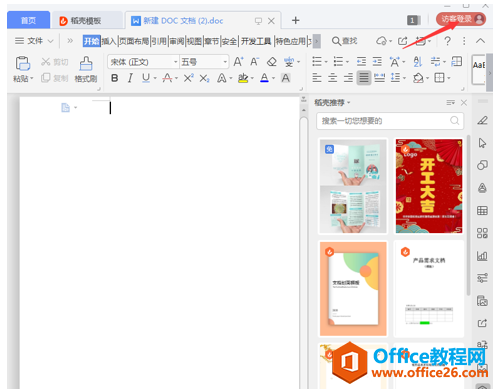Align text right
Screen dimensions: 495x390
348,78
